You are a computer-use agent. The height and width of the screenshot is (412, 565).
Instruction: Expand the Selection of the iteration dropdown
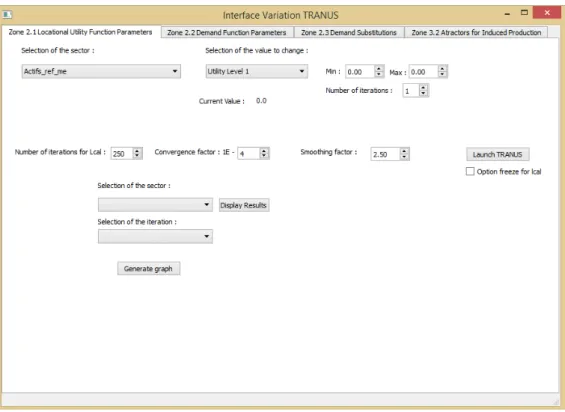pos(155,236)
